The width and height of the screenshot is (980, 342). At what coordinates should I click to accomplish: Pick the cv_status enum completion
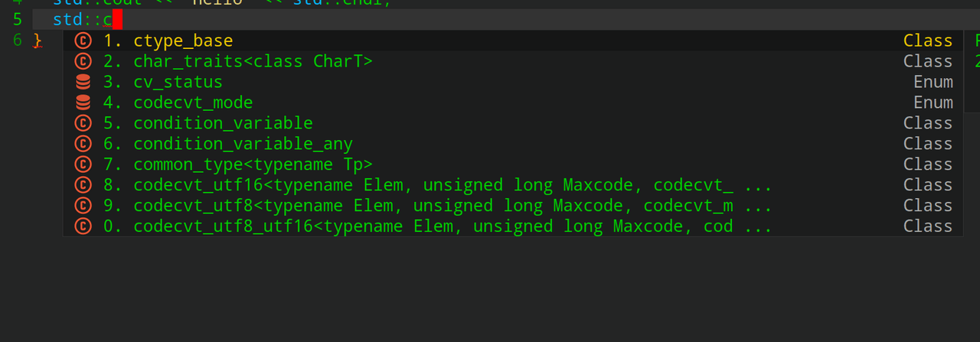[x=513, y=82]
